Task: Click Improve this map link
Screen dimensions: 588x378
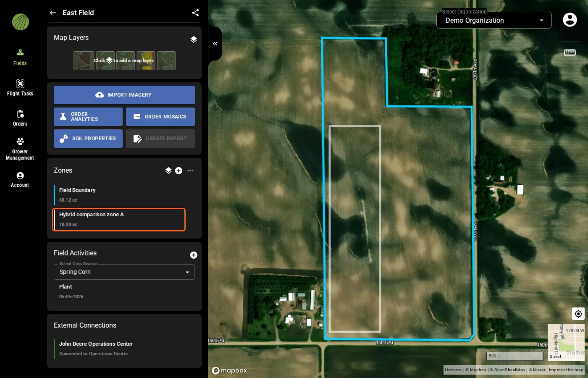Action: coord(566,370)
